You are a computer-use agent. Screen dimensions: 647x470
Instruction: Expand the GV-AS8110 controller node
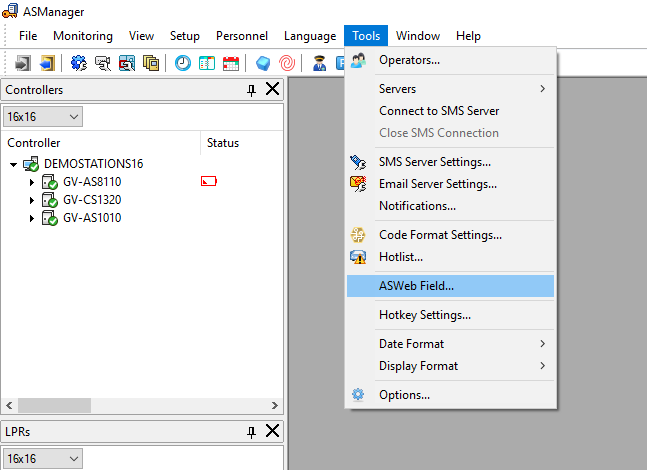click(32, 182)
